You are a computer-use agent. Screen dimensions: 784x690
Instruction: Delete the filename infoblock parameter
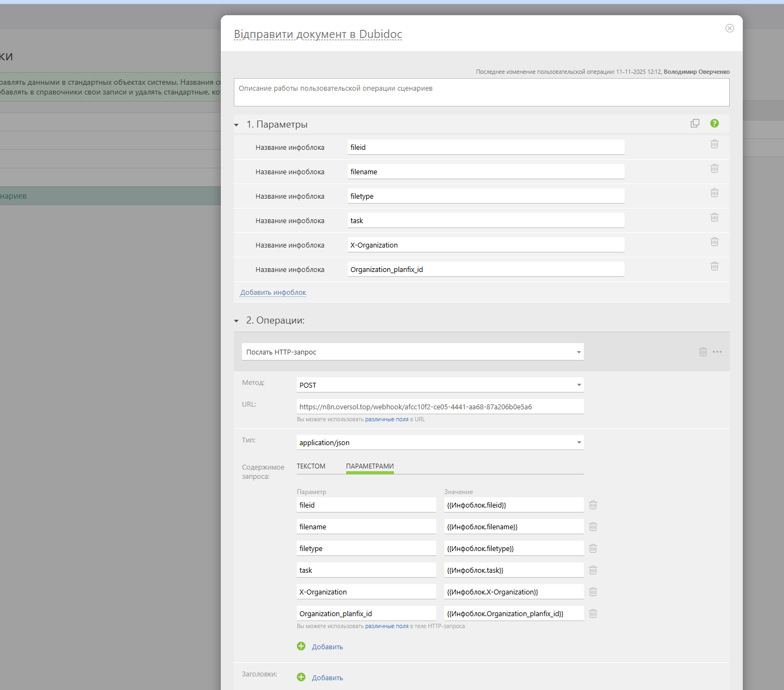[x=715, y=168]
